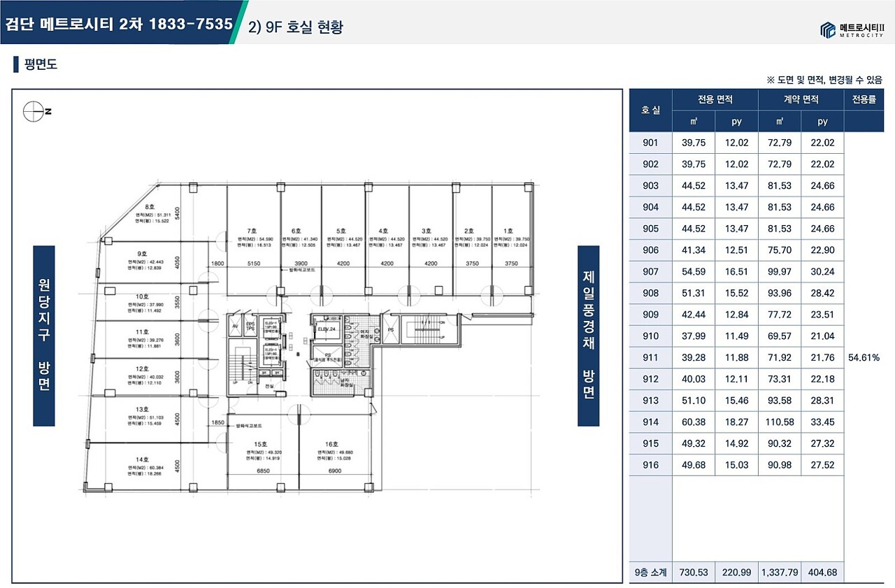This screenshot has height=588, width=895.
Task: Click the 110.58 contract area for 914
Action: pyautogui.click(x=780, y=422)
